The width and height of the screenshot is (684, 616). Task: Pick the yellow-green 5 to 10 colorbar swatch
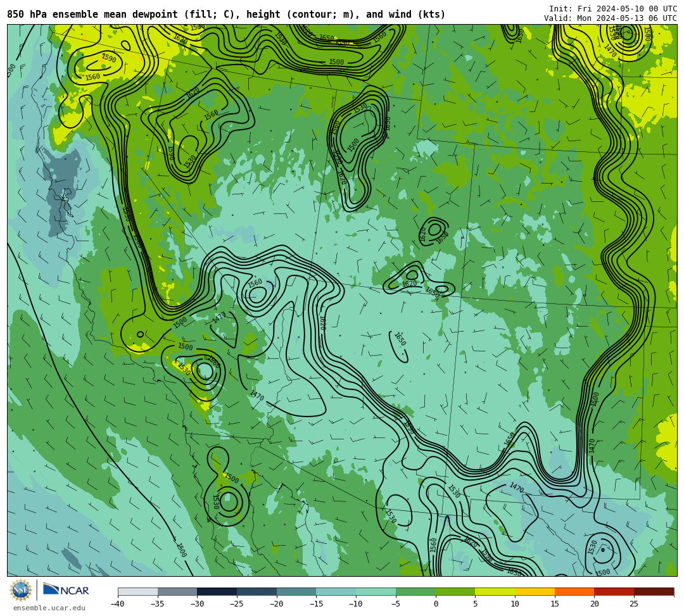pos(495,591)
